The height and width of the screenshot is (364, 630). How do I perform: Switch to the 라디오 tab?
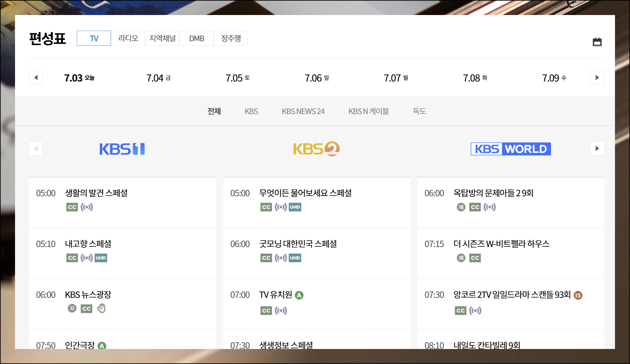[128, 38]
